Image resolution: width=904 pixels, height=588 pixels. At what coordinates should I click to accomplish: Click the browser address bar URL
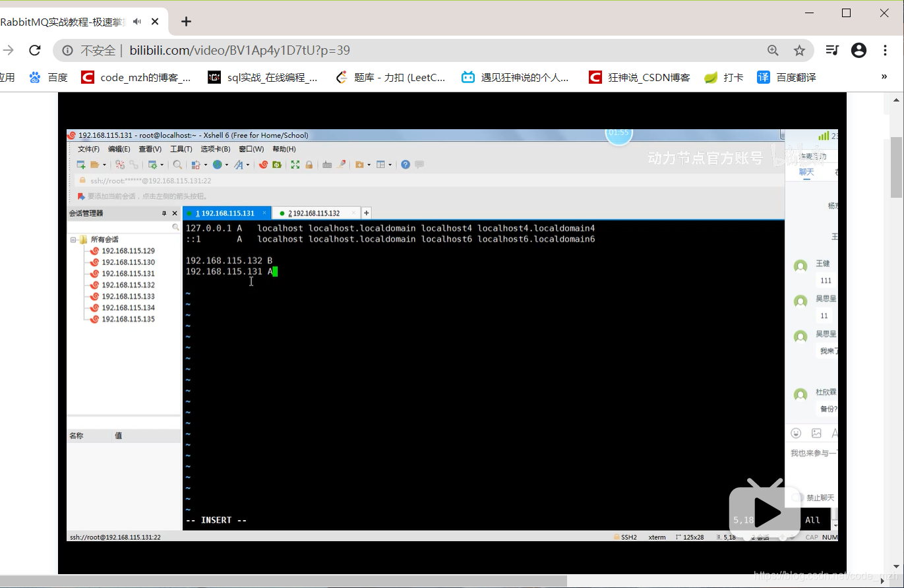tap(239, 50)
